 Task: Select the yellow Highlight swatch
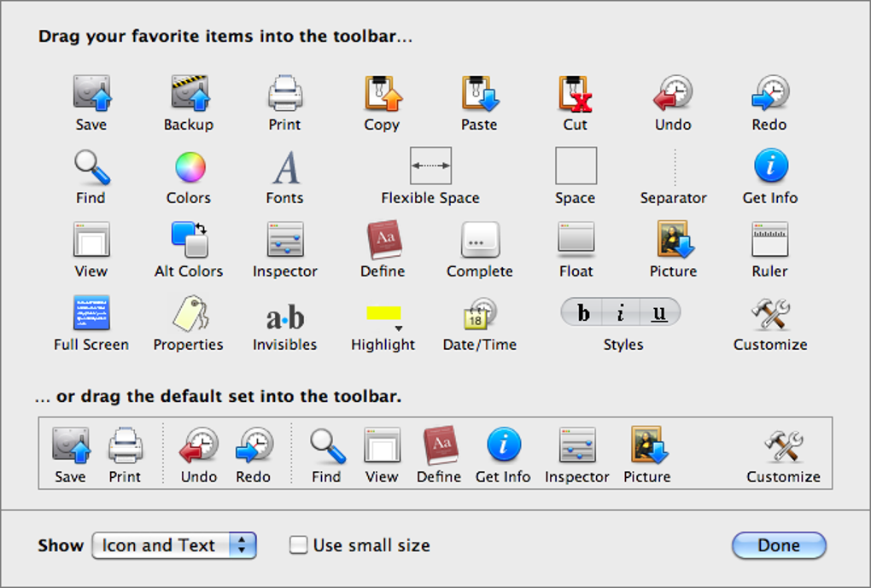[383, 313]
